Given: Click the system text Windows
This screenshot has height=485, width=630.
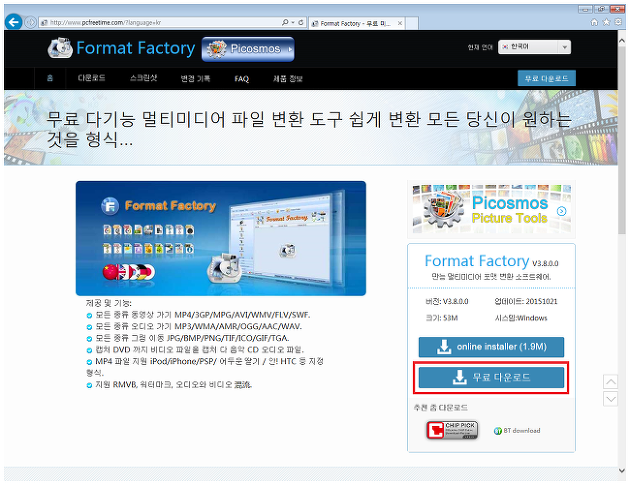Looking at the screenshot, I should tap(521, 318).
